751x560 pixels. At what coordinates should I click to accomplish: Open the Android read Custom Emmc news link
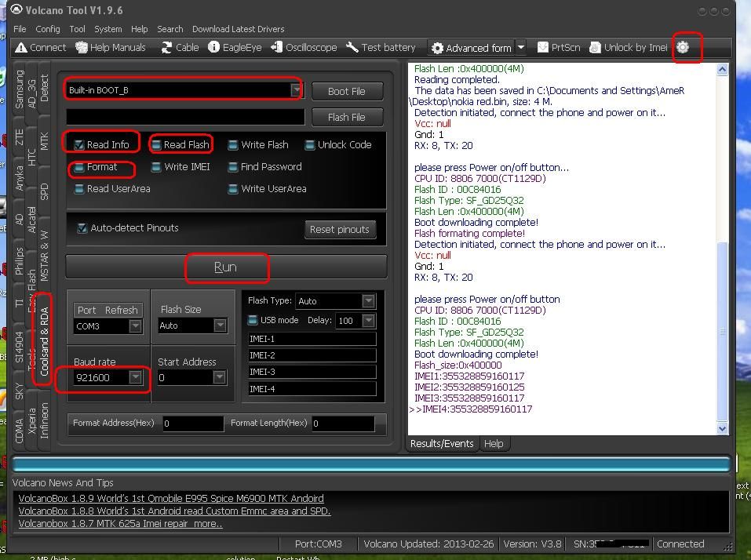tap(174, 511)
